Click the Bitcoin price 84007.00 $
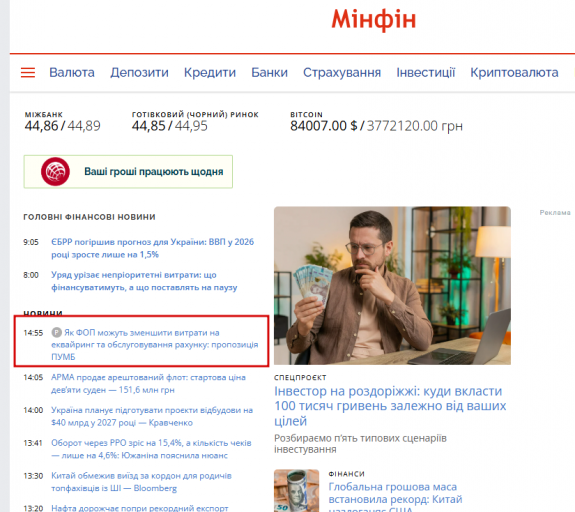Screen dimensions: 575x512 click(323, 126)
